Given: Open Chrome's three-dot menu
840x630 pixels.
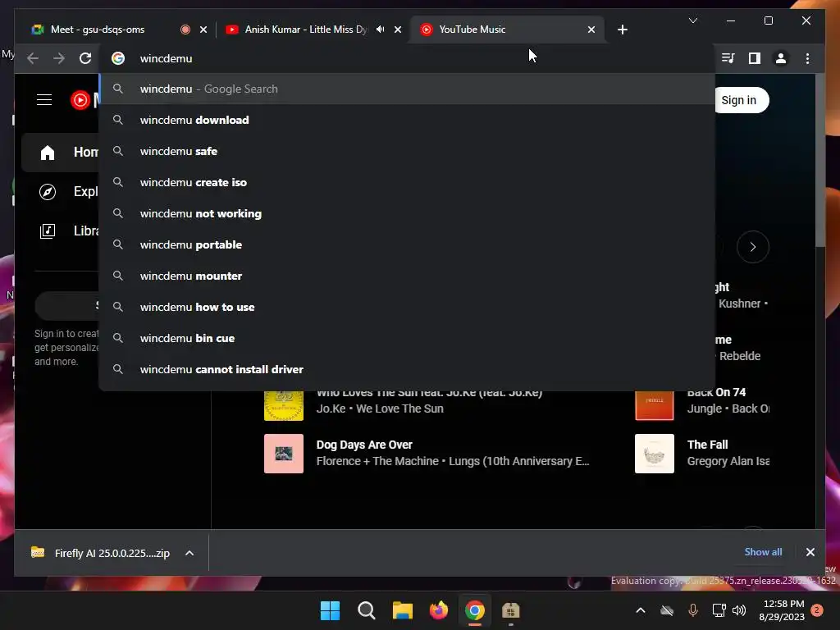Looking at the screenshot, I should [807, 58].
